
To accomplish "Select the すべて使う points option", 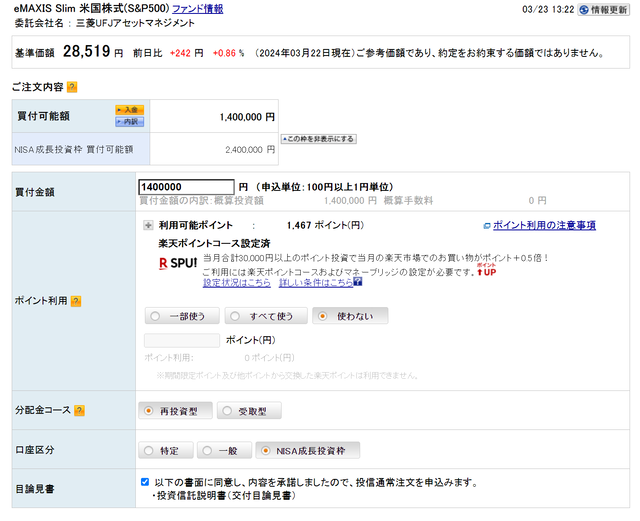I will pyautogui.click(x=266, y=316).
